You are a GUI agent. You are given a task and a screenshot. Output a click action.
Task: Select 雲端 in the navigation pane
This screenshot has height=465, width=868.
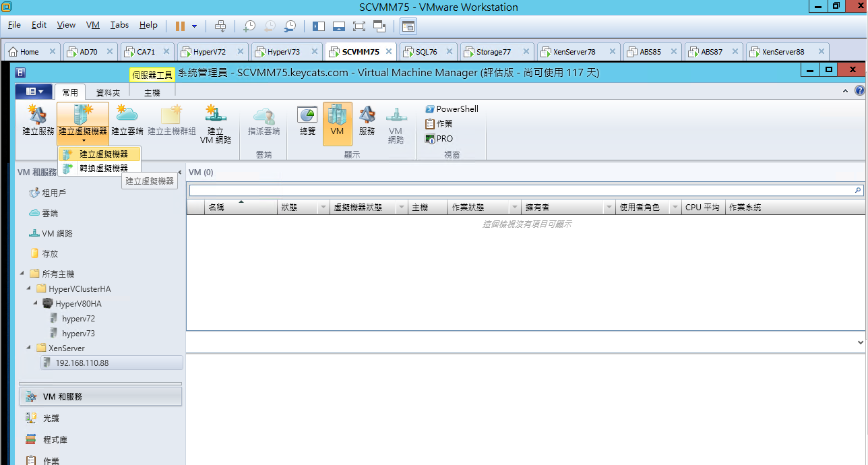coord(43,214)
